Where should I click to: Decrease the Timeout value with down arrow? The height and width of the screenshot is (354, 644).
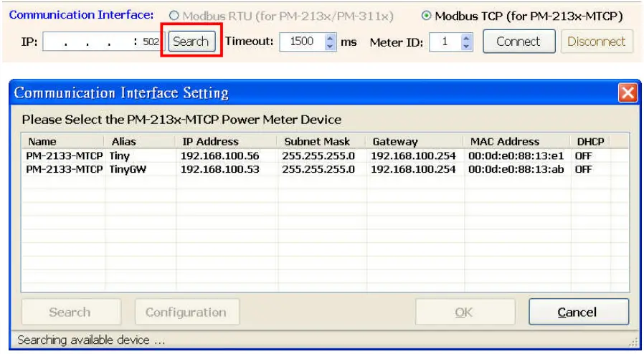(330, 46)
